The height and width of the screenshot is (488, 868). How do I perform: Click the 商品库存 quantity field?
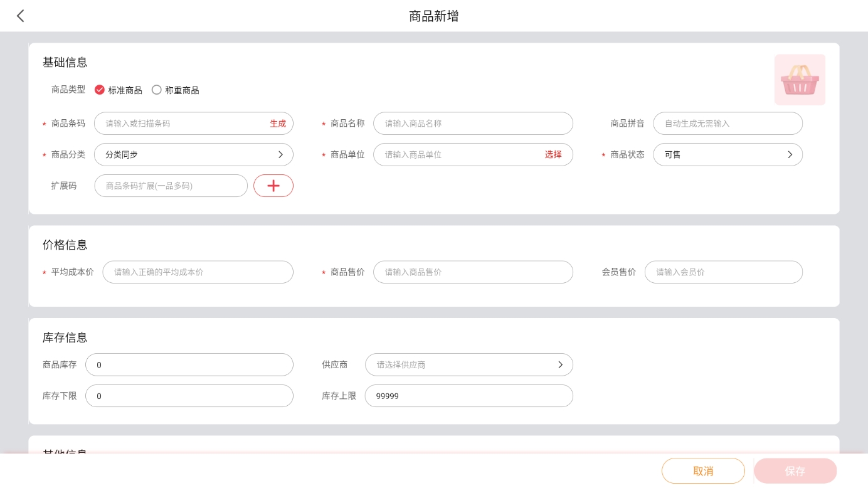pyautogui.click(x=189, y=365)
